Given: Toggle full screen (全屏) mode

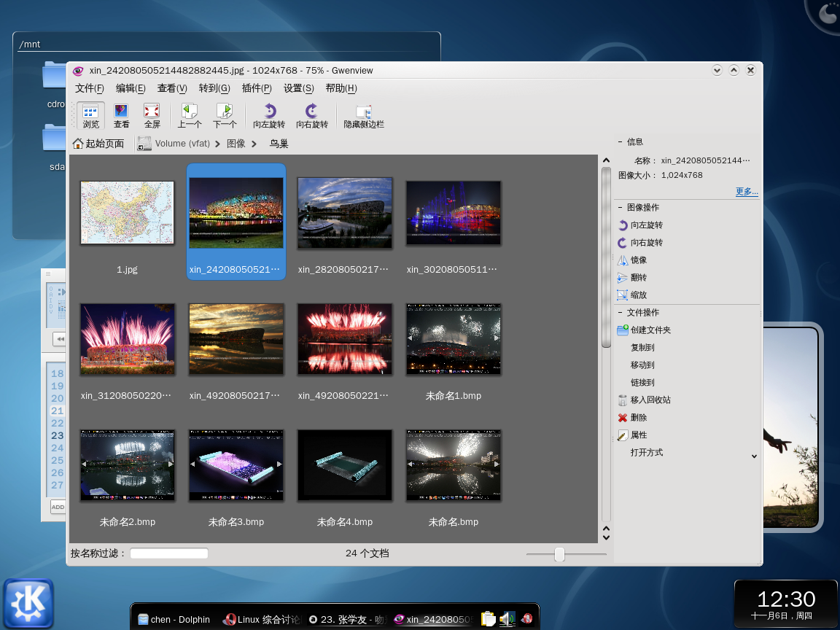Looking at the screenshot, I should [x=152, y=116].
